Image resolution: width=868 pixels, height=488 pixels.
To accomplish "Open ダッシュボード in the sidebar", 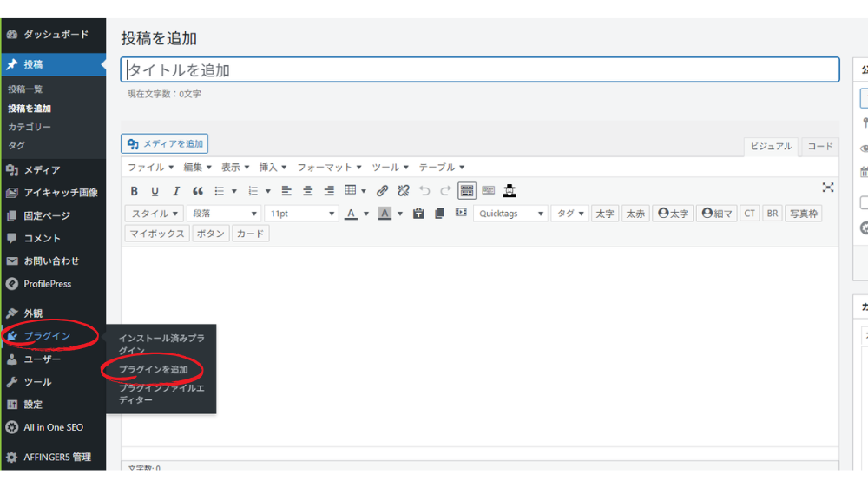I will point(53,35).
